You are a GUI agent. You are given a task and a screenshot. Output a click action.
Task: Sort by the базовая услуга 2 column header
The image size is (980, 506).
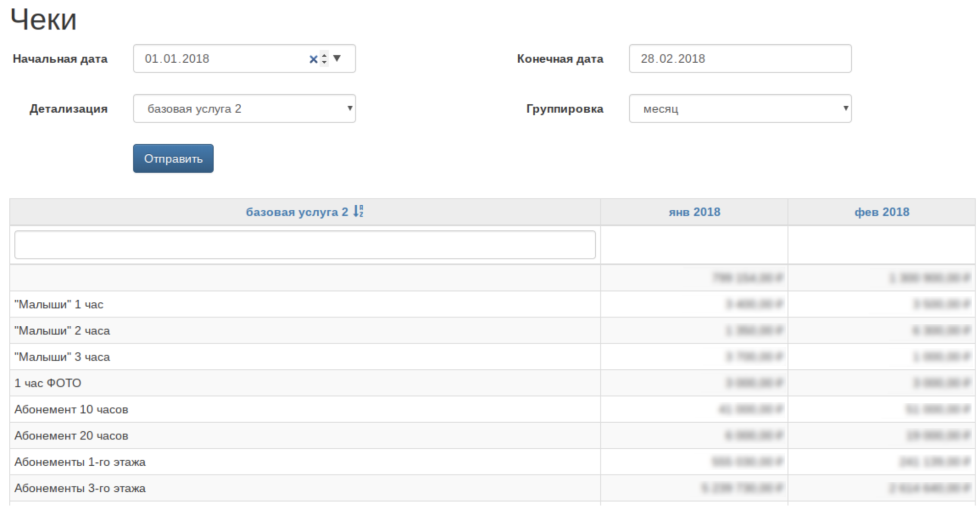point(297,212)
